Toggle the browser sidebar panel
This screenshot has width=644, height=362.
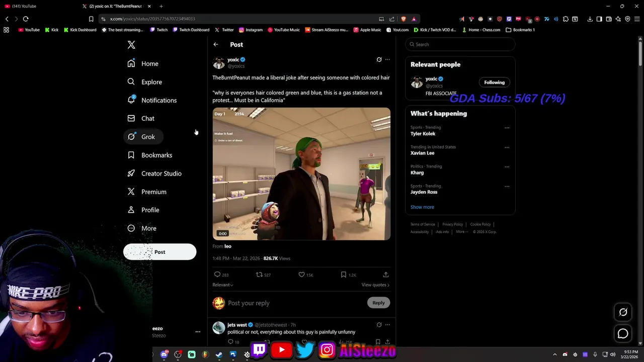(x=599, y=19)
